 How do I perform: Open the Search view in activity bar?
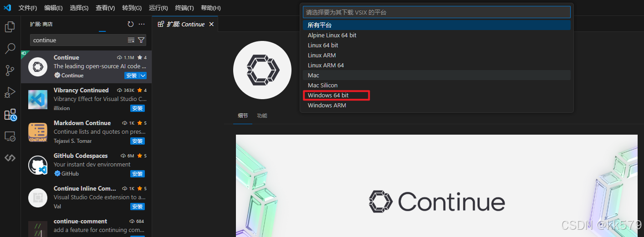tap(10, 48)
